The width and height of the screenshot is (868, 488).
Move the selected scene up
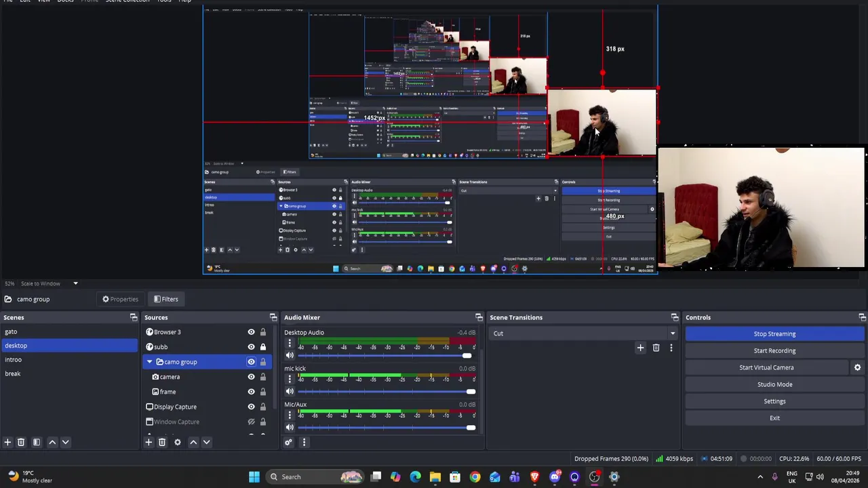[52, 442]
